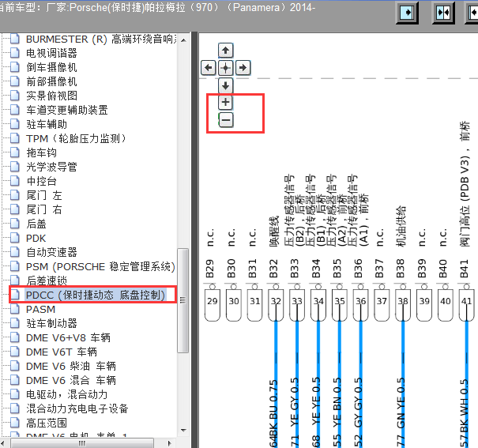
Task: Open PSM (PORSCHE 稳定管理系统) diagram
Action: (100, 267)
